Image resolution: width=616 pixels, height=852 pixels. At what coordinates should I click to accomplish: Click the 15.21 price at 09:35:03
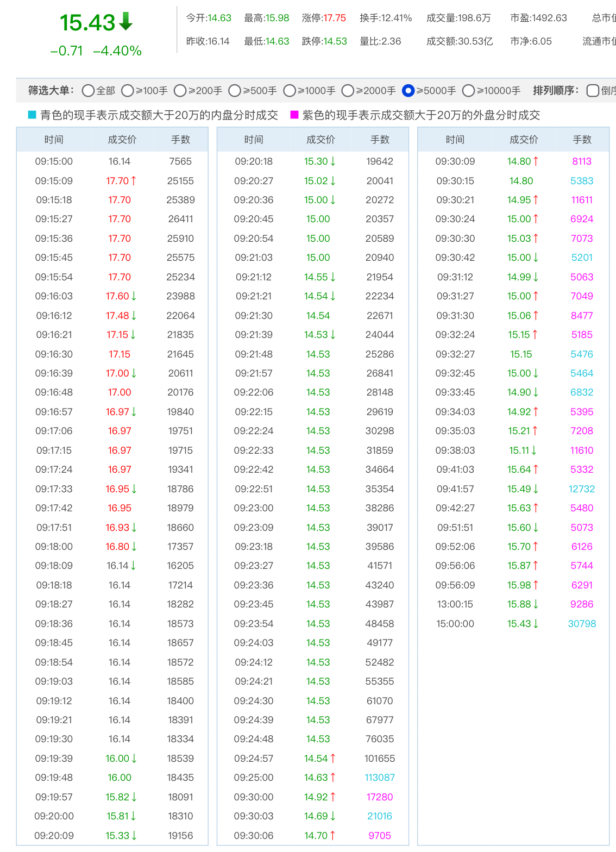pyautogui.click(x=519, y=431)
